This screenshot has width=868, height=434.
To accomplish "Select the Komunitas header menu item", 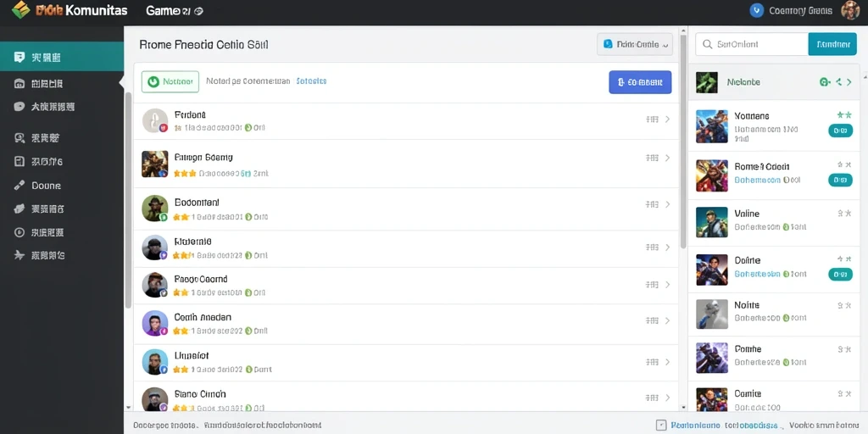I will pos(97,10).
